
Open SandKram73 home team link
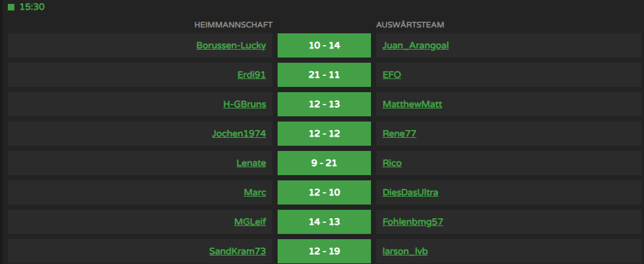click(237, 251)
